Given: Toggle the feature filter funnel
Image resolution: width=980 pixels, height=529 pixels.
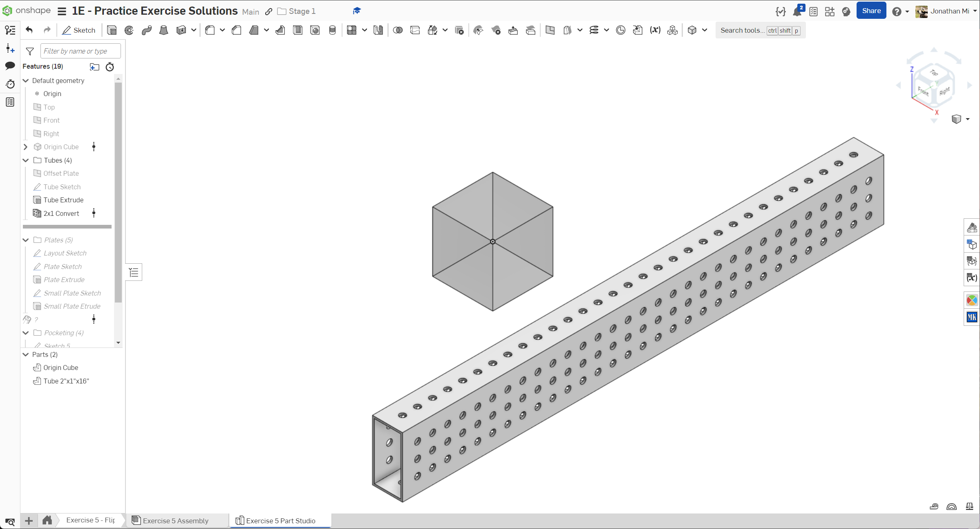Looking at the screenshot, I should pyautogui.click(x=30, y=51).
